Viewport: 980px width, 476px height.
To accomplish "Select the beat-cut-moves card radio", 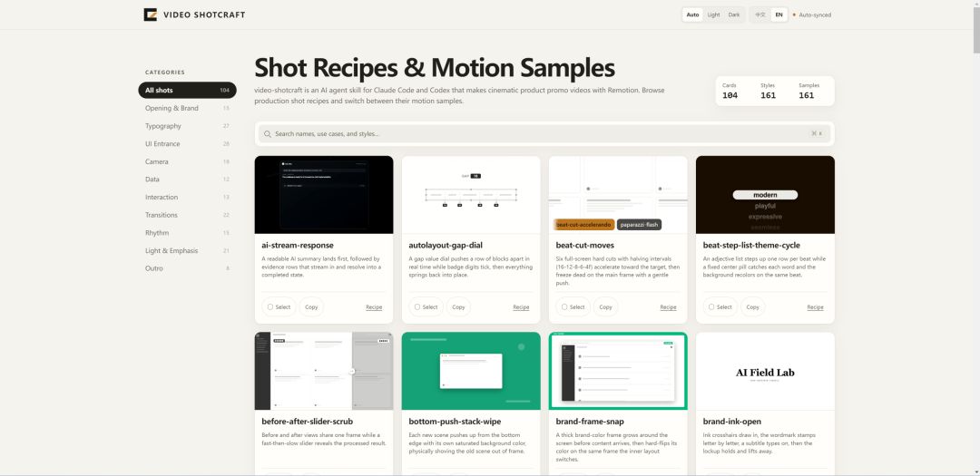I will [x=564, y=306].
